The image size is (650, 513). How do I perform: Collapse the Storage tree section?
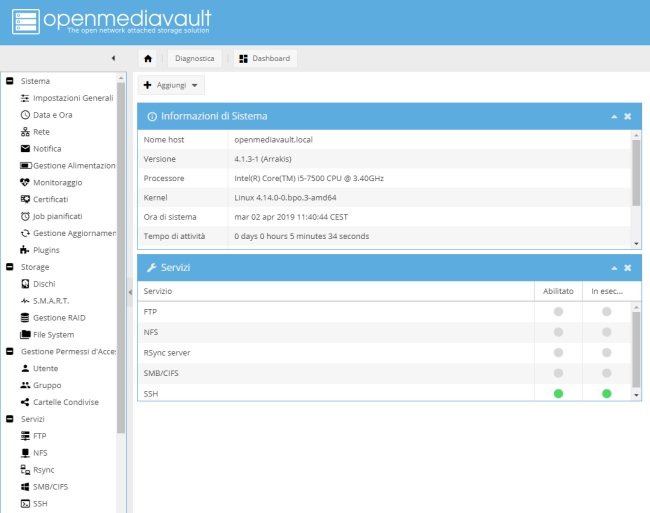click(10, 267)
